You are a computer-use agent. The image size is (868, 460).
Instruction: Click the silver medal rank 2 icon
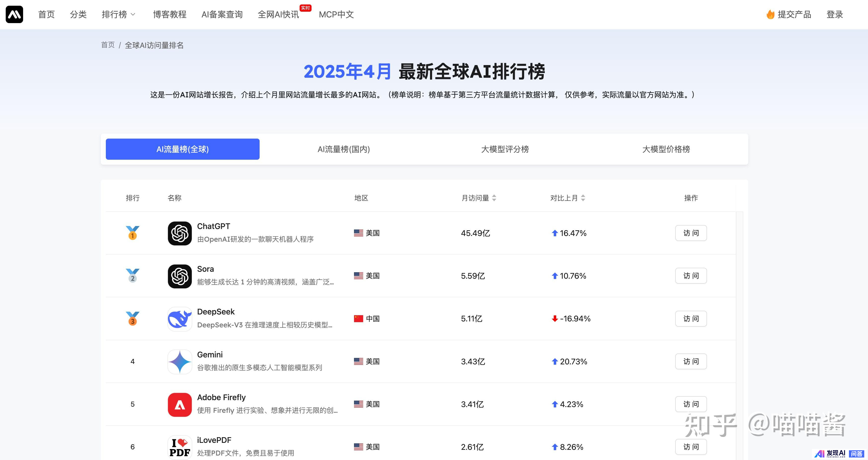pos(132,276)
